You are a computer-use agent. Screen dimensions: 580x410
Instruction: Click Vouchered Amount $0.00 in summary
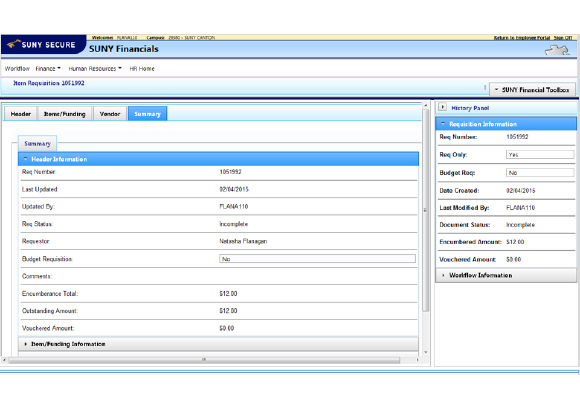226,328
